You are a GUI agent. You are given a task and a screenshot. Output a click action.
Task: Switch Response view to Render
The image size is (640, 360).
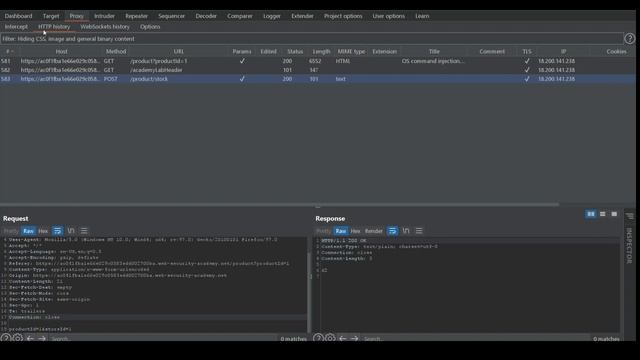[373, 231]
